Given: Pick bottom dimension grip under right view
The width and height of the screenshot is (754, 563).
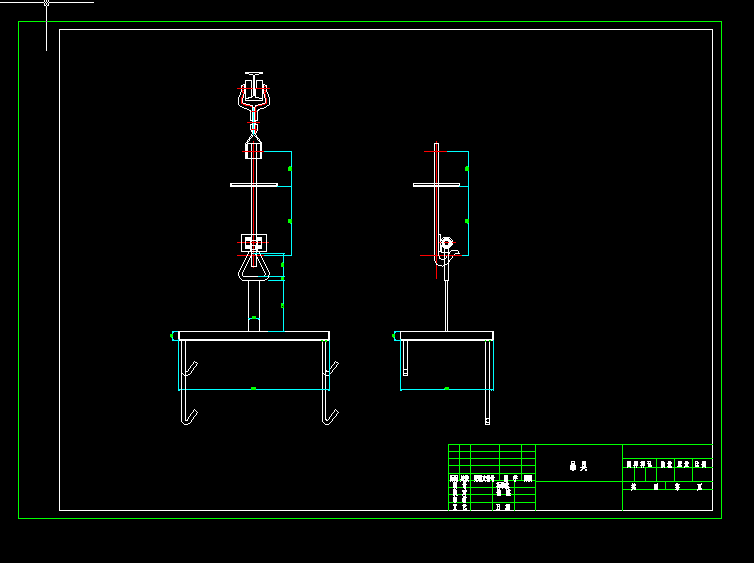Looking at the screenshot, I should (x=447, y=388).
